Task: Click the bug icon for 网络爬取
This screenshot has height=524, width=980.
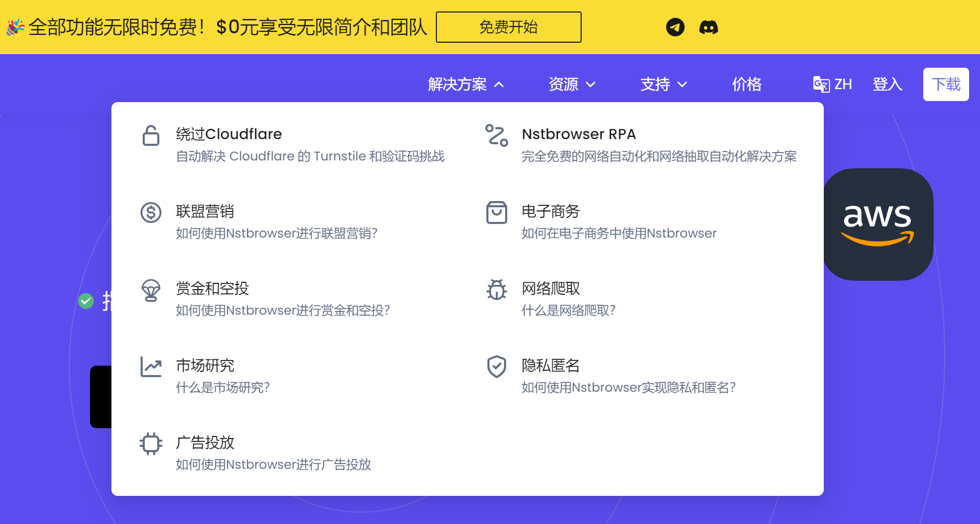Action: coord(497,290)
